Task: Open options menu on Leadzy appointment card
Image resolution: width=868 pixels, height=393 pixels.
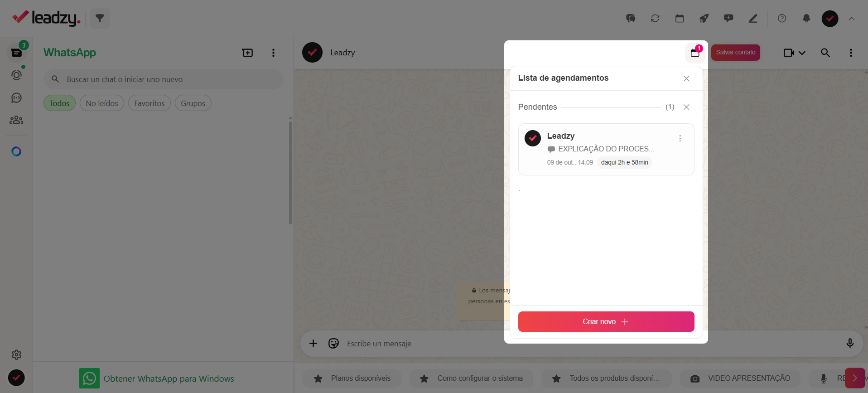Action: (x=680, y=139)
